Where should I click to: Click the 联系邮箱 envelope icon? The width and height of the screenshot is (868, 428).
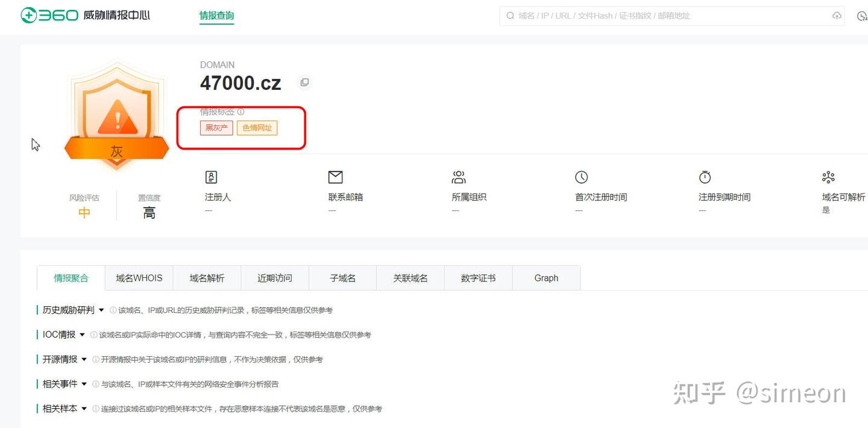coord(335,177)
